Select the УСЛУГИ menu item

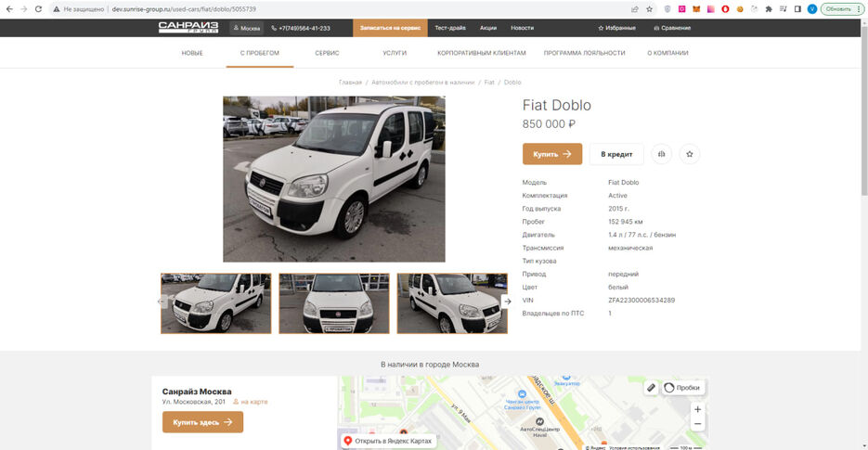(395, 53)
